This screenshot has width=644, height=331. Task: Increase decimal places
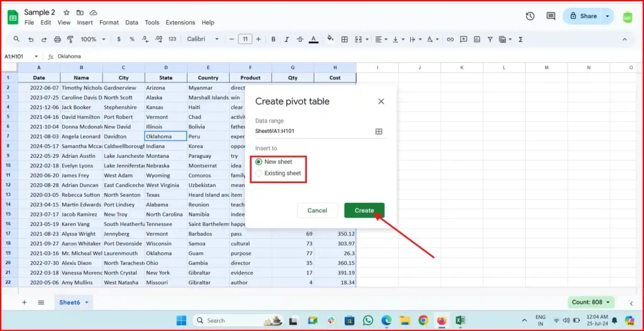(158, 40)
